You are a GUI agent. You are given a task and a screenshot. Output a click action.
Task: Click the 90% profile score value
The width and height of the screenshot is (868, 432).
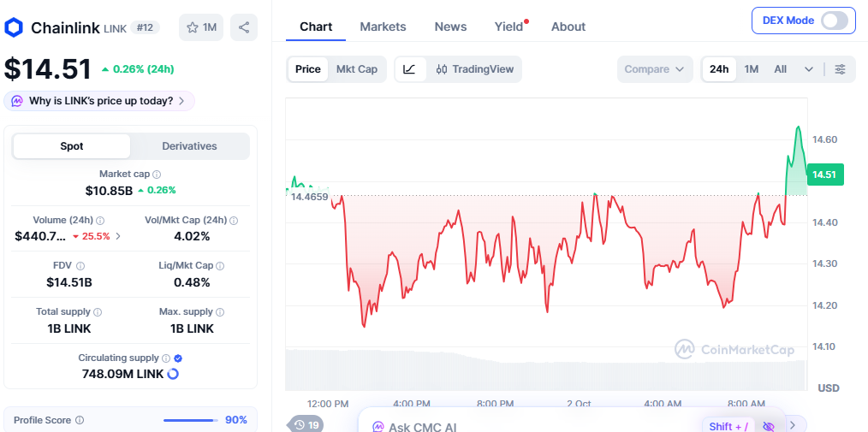click(235, 420)
